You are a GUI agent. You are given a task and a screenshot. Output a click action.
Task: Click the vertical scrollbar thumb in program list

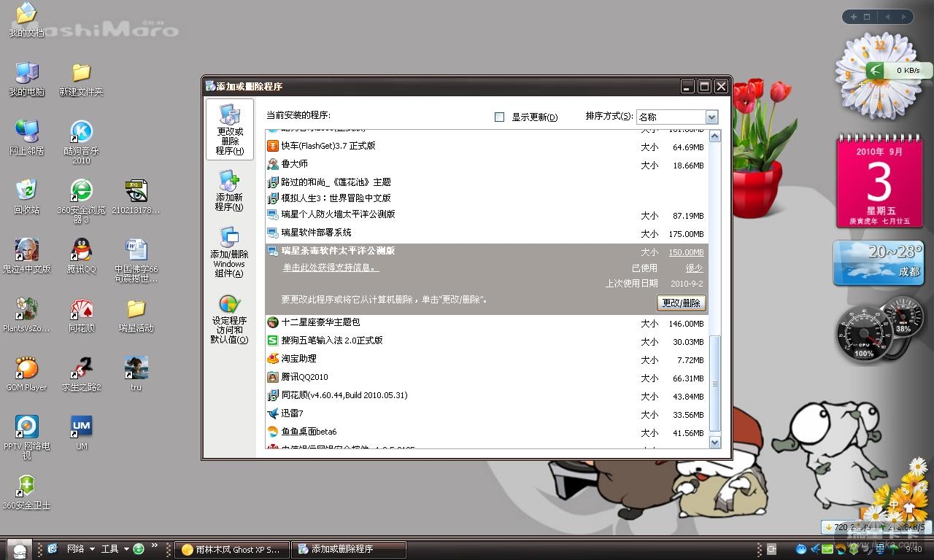point(714,383)
